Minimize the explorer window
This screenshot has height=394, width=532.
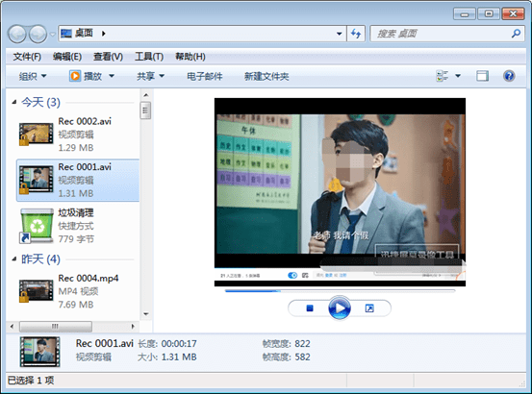[465, 13]
